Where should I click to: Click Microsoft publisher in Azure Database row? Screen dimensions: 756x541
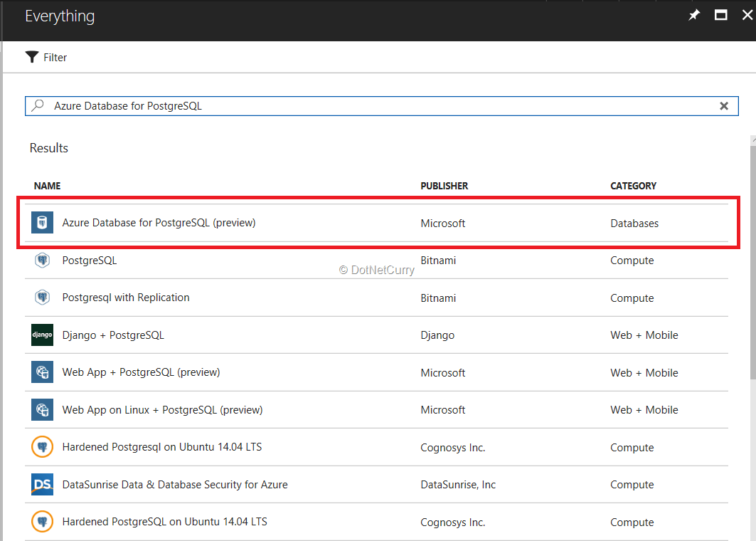[x=442, y=224]
